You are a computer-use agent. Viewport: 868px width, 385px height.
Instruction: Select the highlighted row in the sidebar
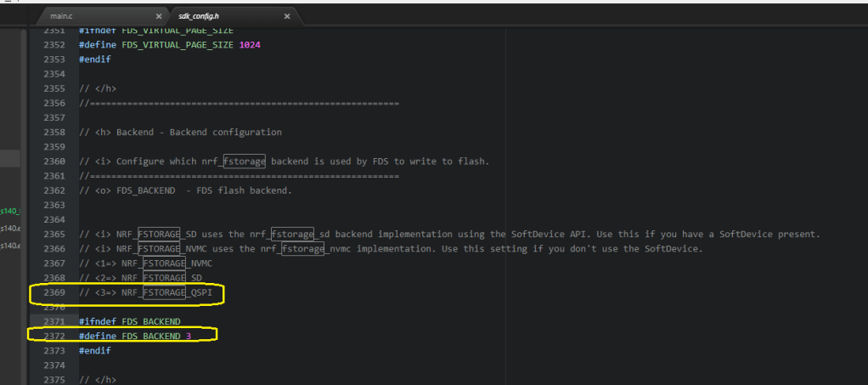9,159
